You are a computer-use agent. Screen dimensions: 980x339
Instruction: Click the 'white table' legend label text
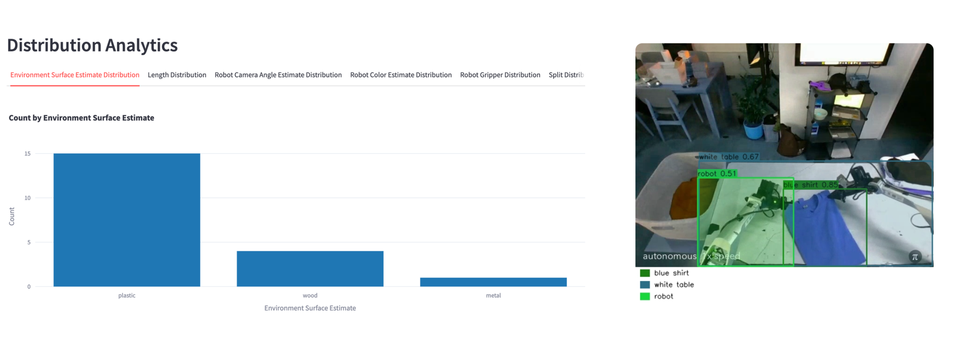coord(674,285)
